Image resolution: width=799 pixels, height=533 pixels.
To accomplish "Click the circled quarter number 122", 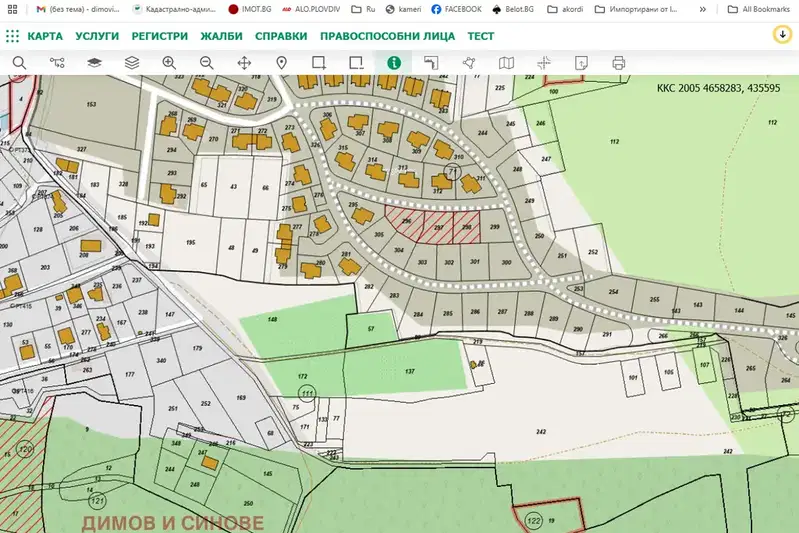I will point(533,520).
